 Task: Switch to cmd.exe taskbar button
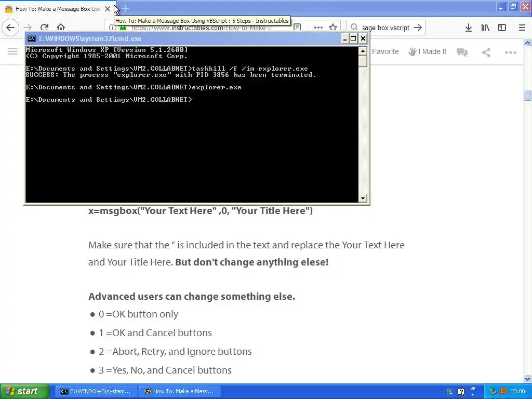tap(96, 391)
